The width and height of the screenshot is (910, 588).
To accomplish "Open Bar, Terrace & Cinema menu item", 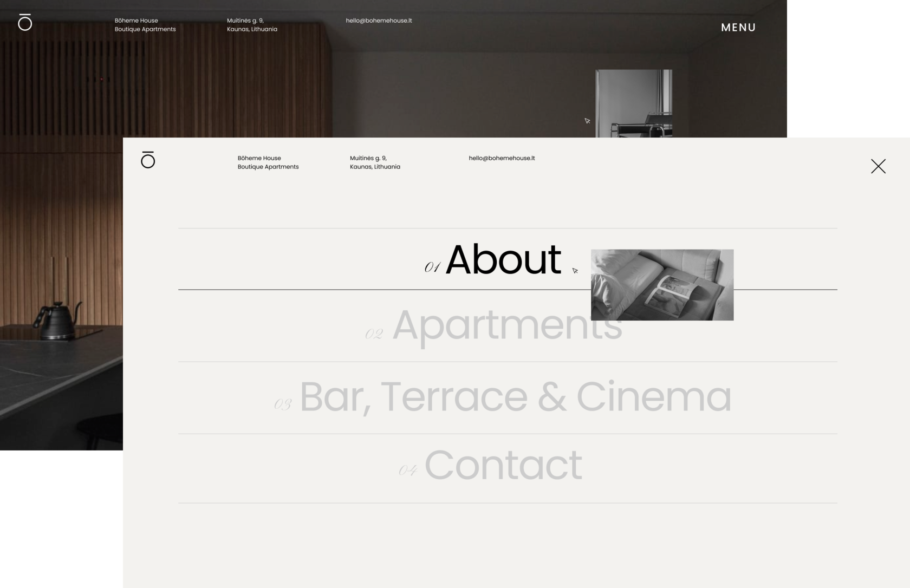I will tap(516, 397).
